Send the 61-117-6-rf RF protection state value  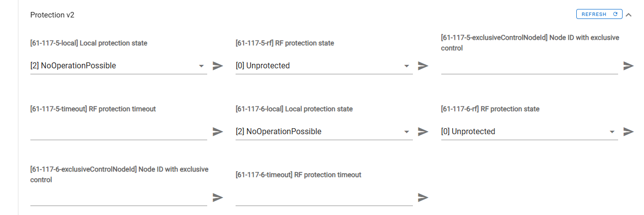628,132
